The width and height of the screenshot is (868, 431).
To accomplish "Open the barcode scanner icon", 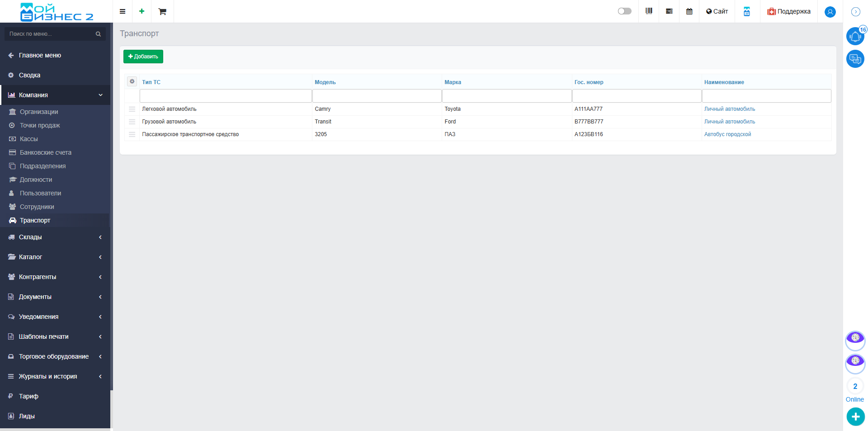I will pos(649,11).
